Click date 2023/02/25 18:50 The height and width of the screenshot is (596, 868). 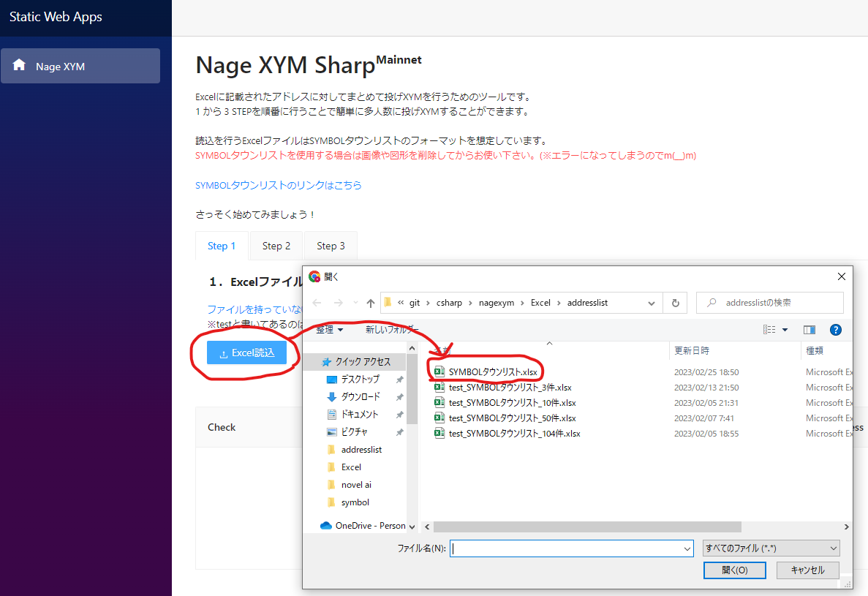[706, 372]
